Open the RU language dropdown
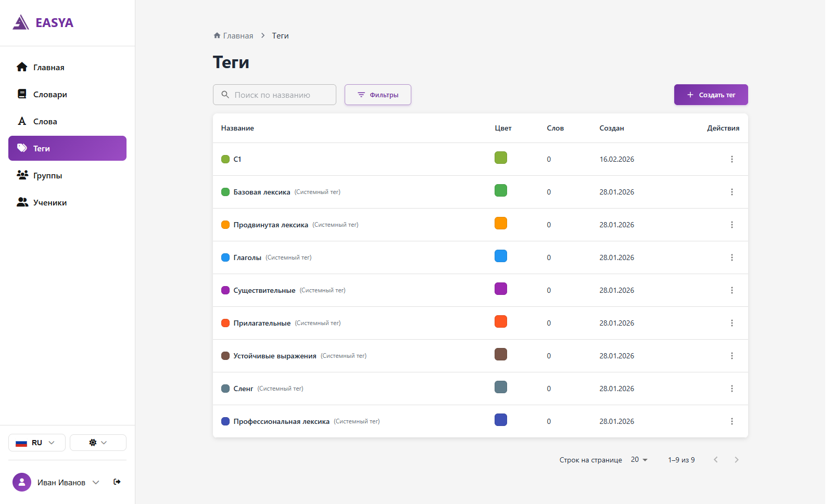The height and width of the screenshot is (504, 833). tap(37, 443)
